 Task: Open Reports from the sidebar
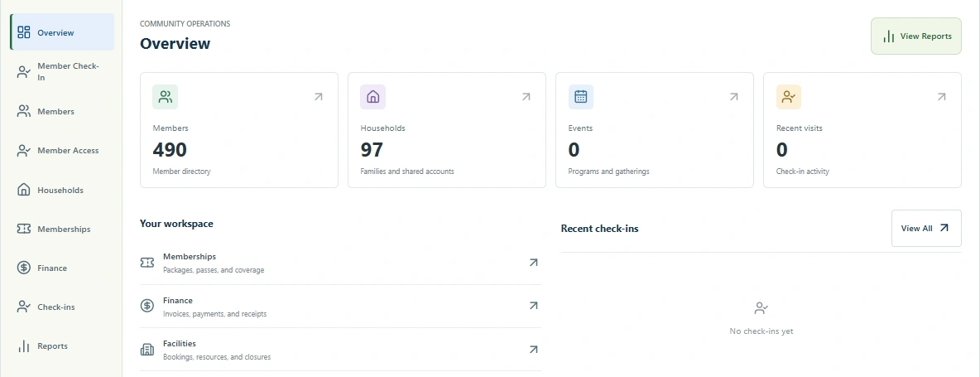point(62,346)
